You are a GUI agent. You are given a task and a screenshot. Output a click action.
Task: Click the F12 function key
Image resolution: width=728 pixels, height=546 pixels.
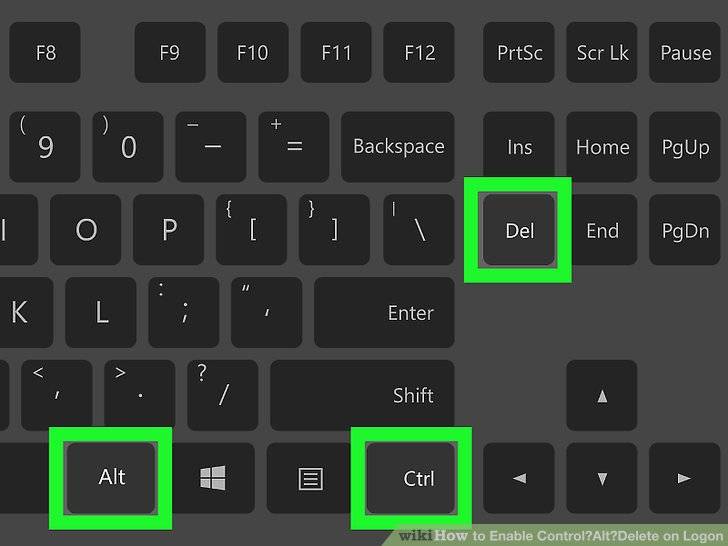[419, 52]
